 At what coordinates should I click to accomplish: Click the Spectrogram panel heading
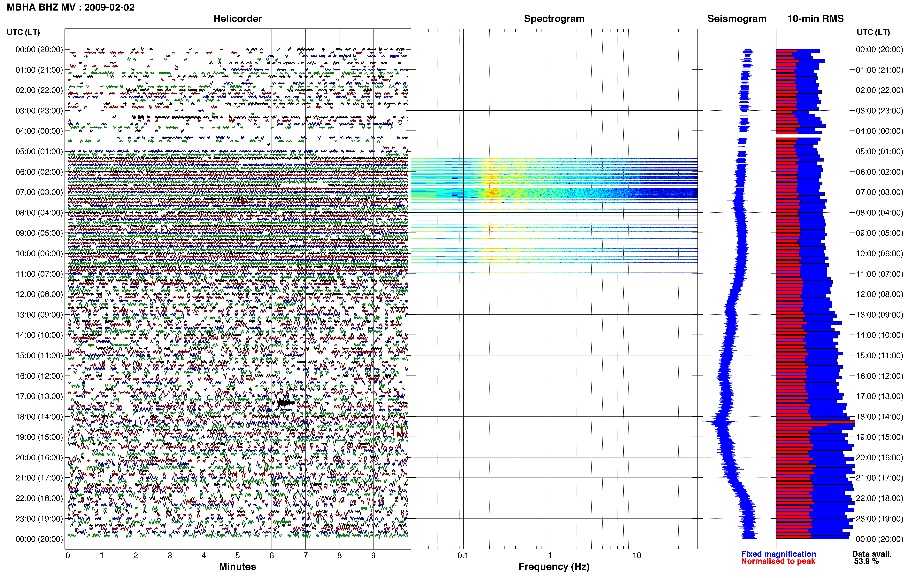click(554, 19)
